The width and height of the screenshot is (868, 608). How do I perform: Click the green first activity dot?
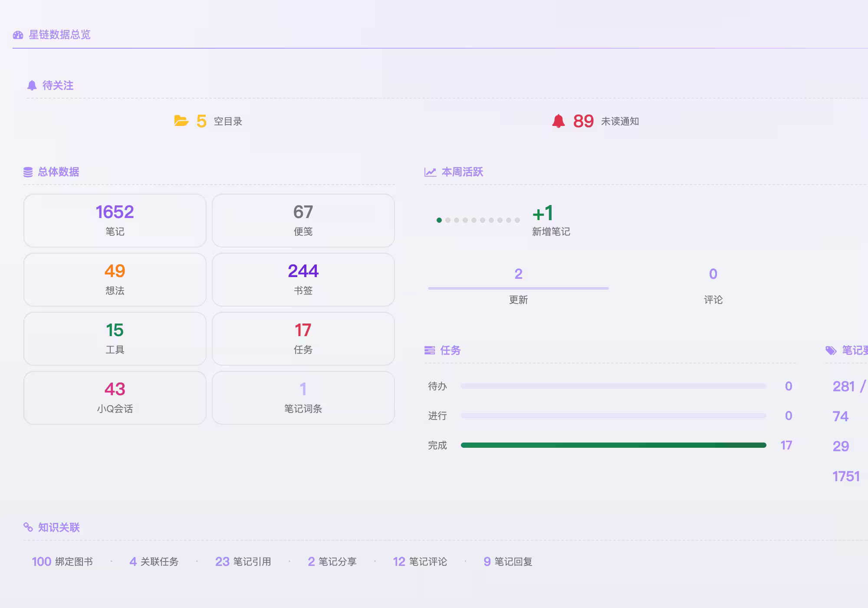[439, 220]
